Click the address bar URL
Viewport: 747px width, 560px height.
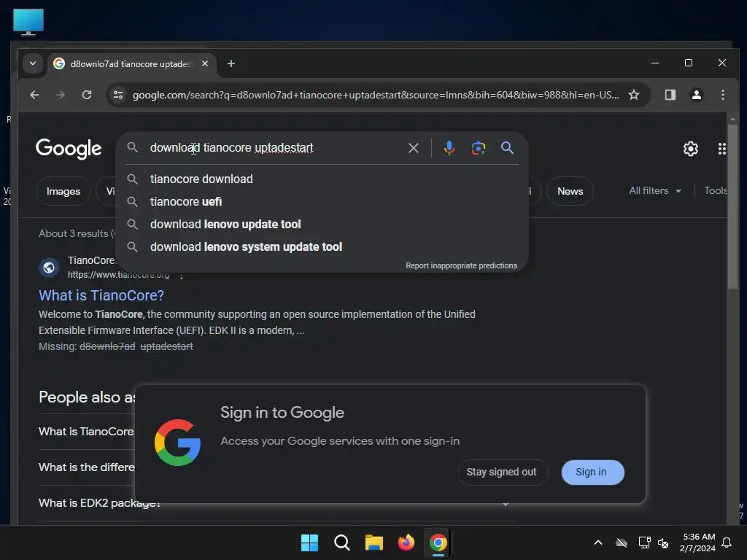376,95
